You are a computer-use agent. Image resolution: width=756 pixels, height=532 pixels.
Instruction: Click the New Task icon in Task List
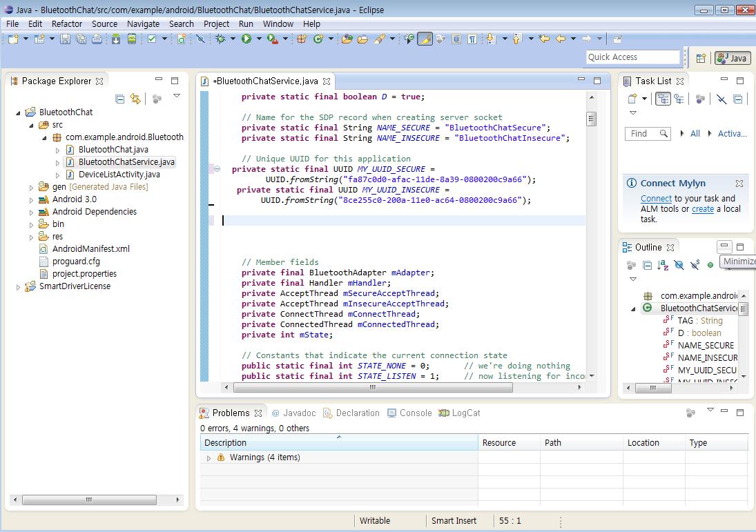click(632, 99)
